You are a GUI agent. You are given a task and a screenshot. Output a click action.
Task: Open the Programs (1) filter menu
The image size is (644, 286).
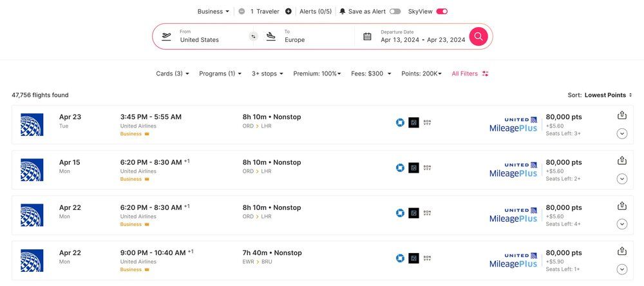click(220, 73)
